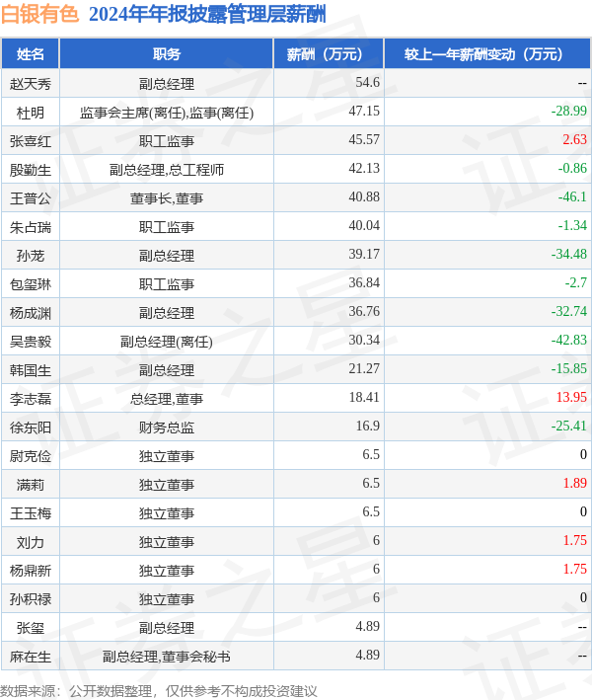Click the position 总经理,董事
Image resolution: width=592 pixels, height=700 pixels.
[x=167, y=399]
